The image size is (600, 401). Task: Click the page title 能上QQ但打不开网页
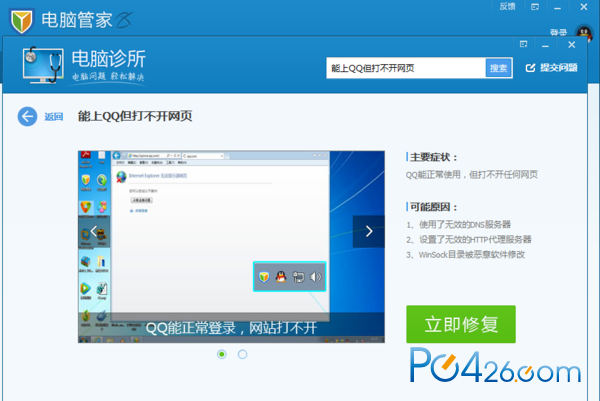click(135, 116)
